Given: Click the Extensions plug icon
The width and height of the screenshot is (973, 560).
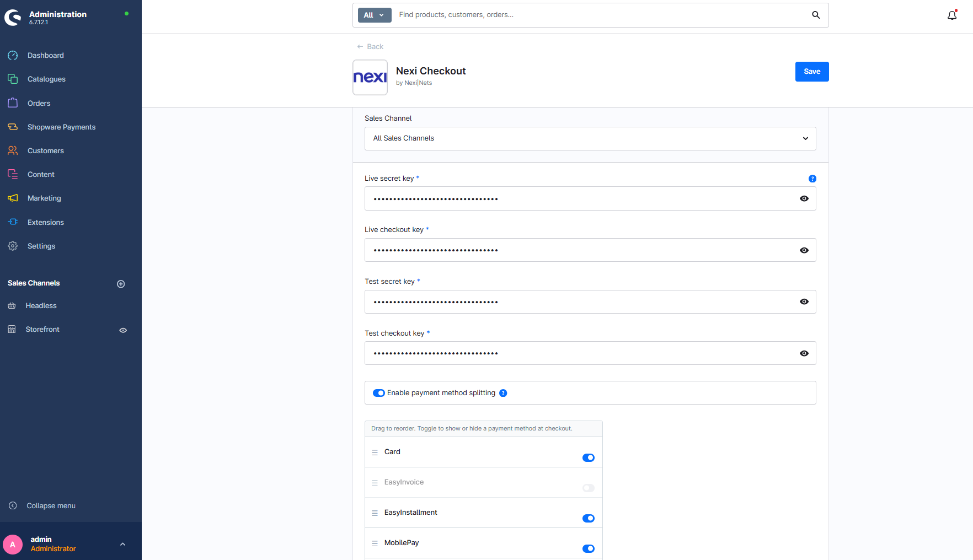Looking at the screenshot, I should (13, 222).
